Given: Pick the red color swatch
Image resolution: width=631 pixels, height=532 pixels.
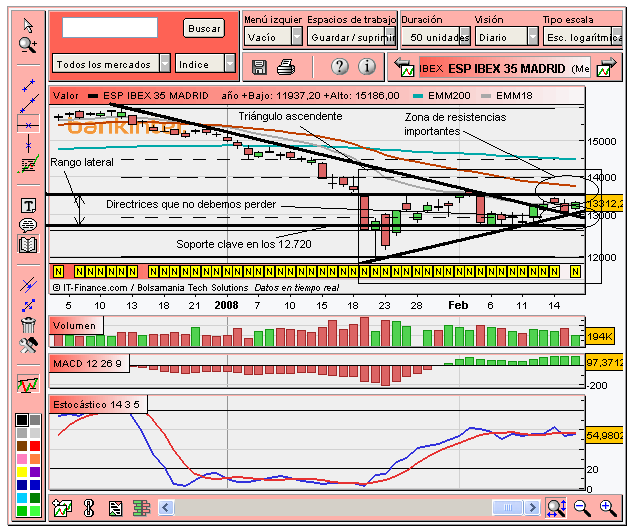Looking at the screenshot, I should pyautogui.click(x=35, y=446).
